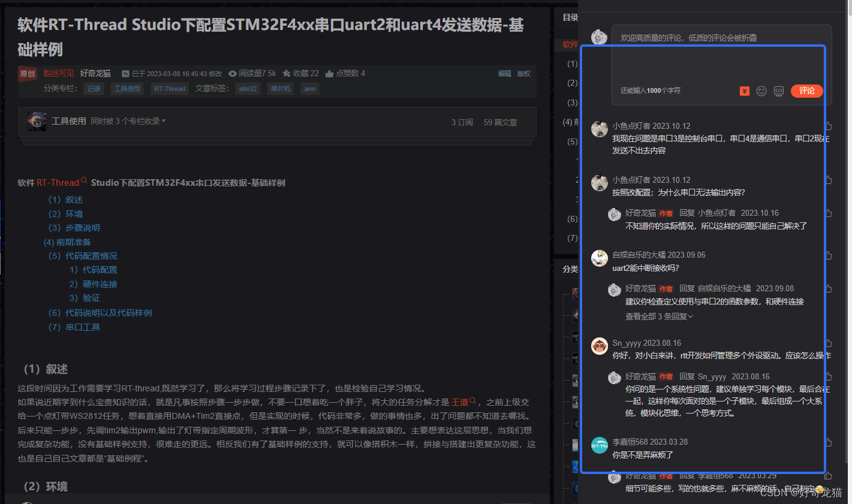Insert code snippet via code icon
The image size is (852, 504).
(x=778, y=91)
